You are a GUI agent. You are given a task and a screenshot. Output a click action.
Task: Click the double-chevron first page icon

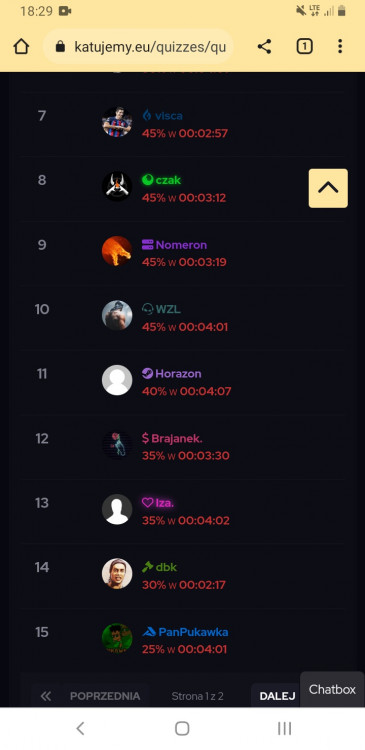[x=46, y=696]
